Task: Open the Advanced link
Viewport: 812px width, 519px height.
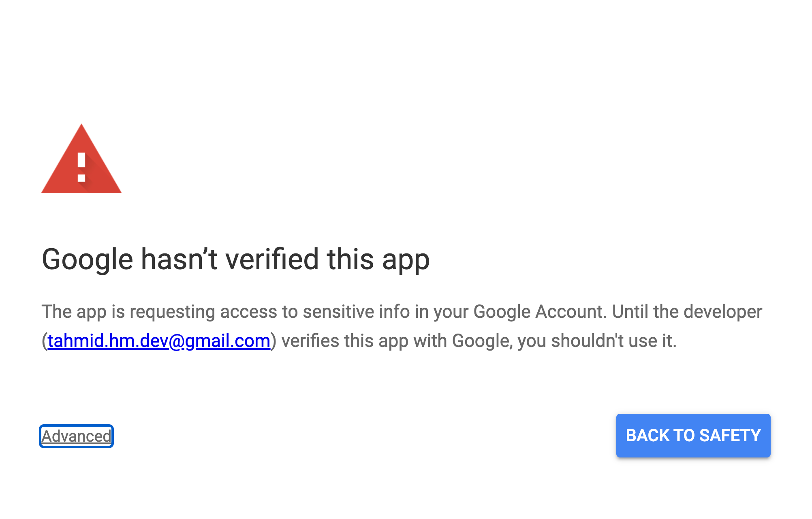Action: coord(76,436)
